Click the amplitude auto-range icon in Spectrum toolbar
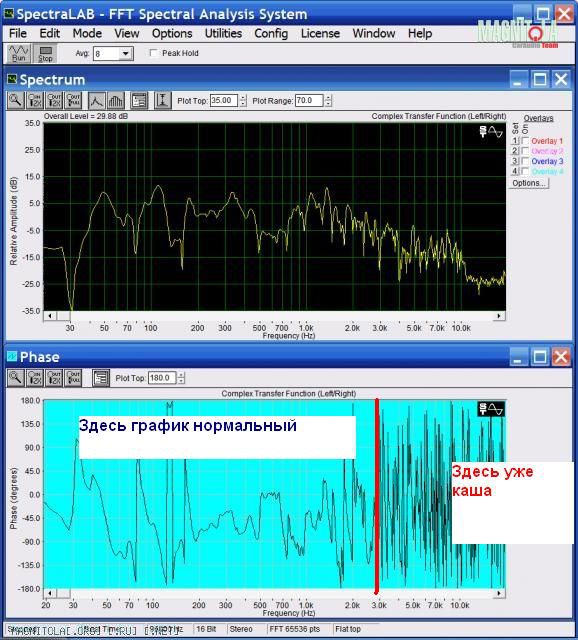Screen dimensions: 578x640 click(162, 100)
